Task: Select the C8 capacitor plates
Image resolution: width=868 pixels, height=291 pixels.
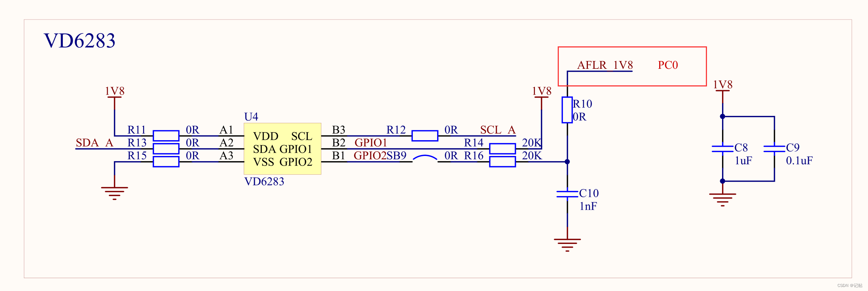Action: click(722, 149)
